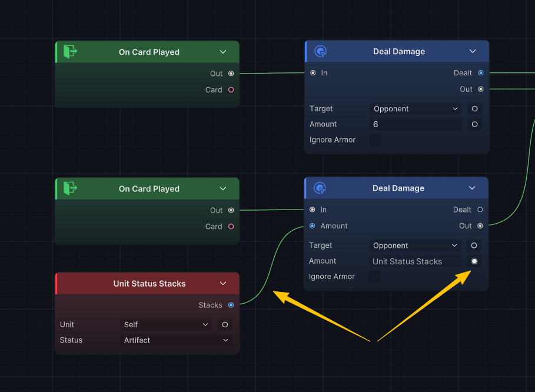Select the lower Deal Damage node title
This screenshot has width=535, height=392.
point(398,188)
